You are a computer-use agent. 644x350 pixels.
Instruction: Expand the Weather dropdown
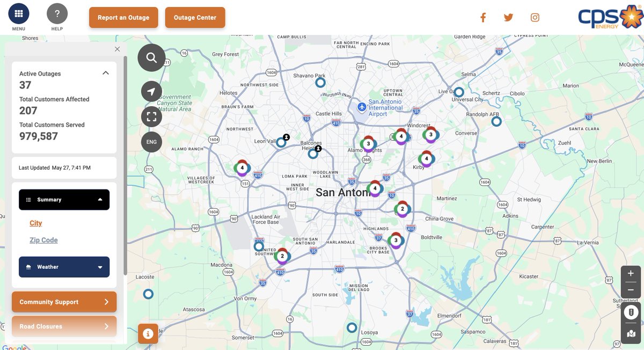tap(64, 267)
